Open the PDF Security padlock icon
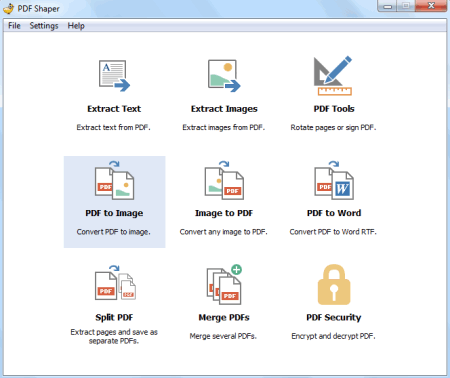 [334, 284]
